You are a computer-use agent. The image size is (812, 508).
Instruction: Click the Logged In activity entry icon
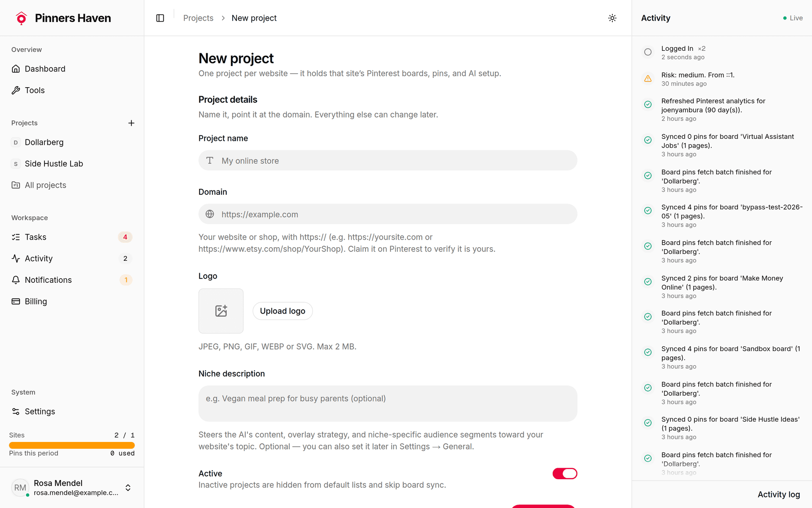[x=648, y=52]
